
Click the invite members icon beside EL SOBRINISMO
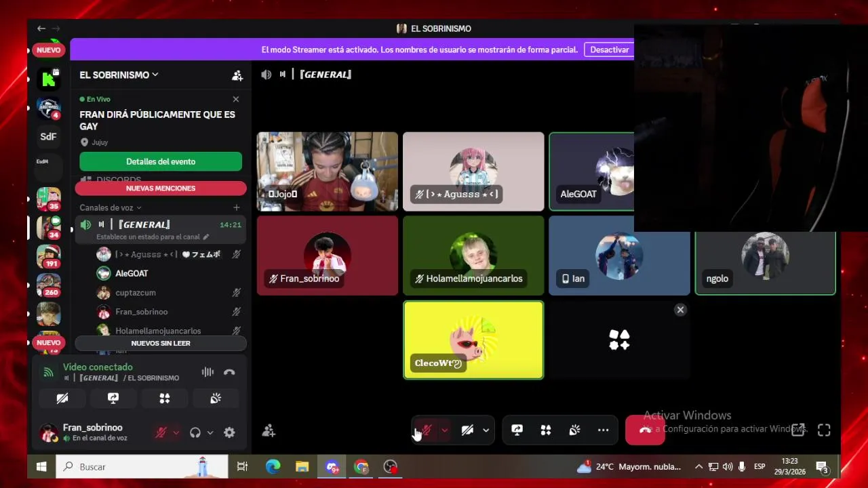(x=237, y=75)
